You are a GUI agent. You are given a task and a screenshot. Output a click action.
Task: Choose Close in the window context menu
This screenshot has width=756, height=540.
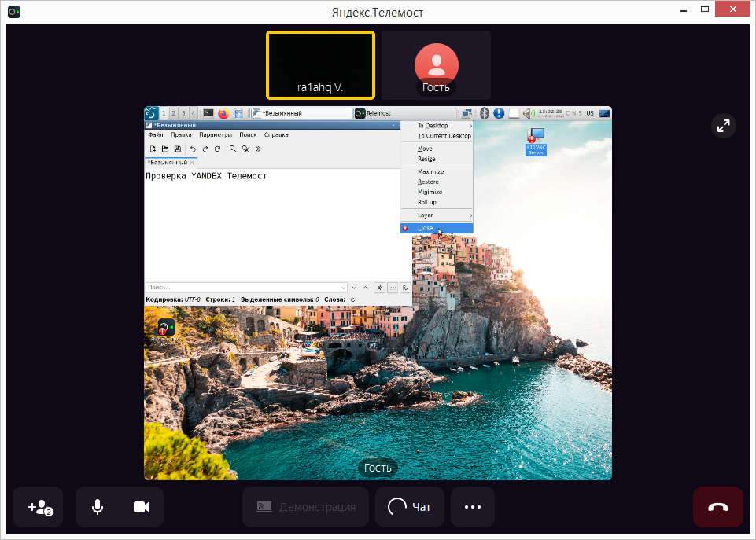(437, 228)
